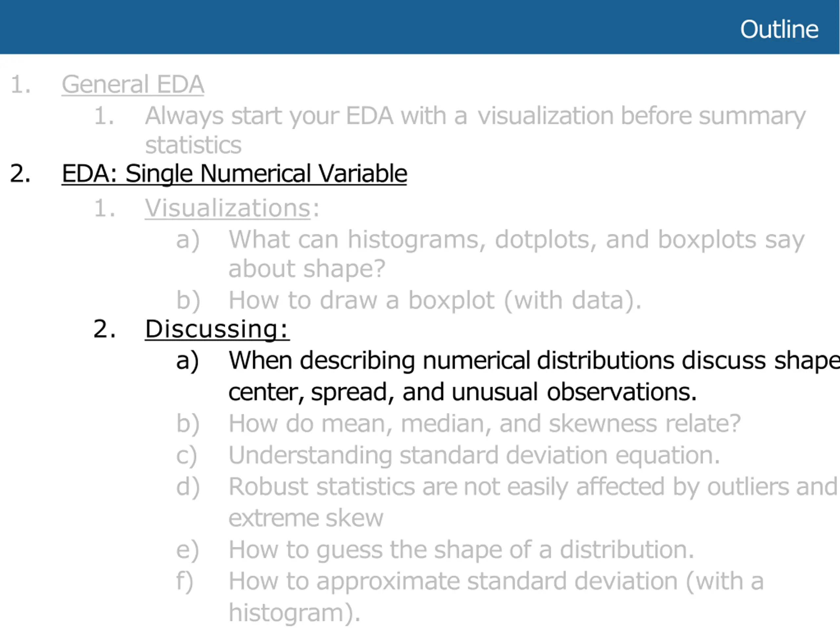Select the 'Always start your EDA' item

(475, 130)
